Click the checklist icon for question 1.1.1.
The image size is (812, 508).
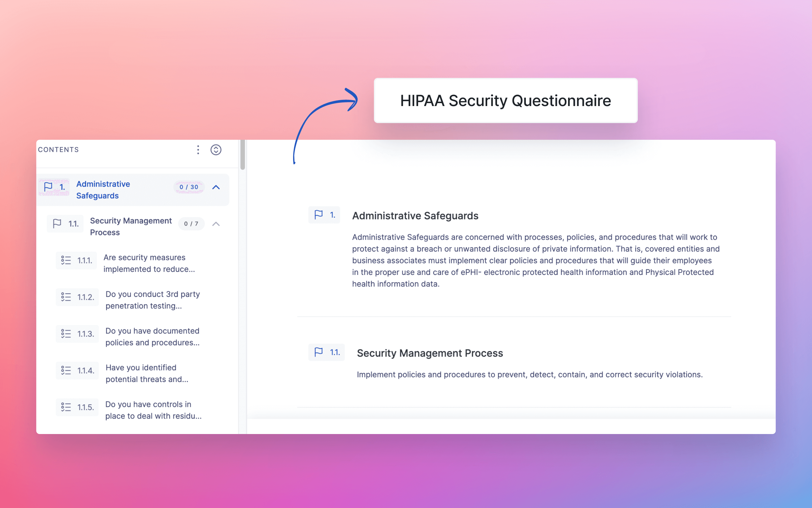(66, 261)
